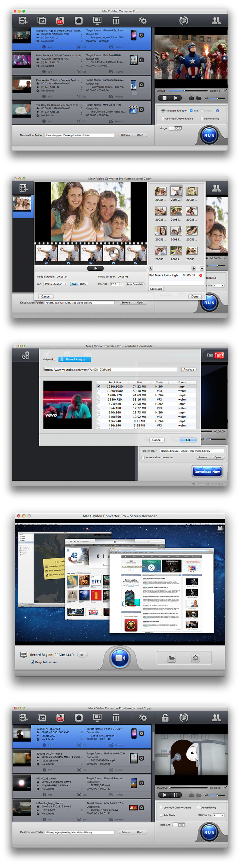Image resolution: width=240 pixels, height=868 pixels.
Task: Play the slideshow preview under the filmstrip
Action: click(96, 269)
